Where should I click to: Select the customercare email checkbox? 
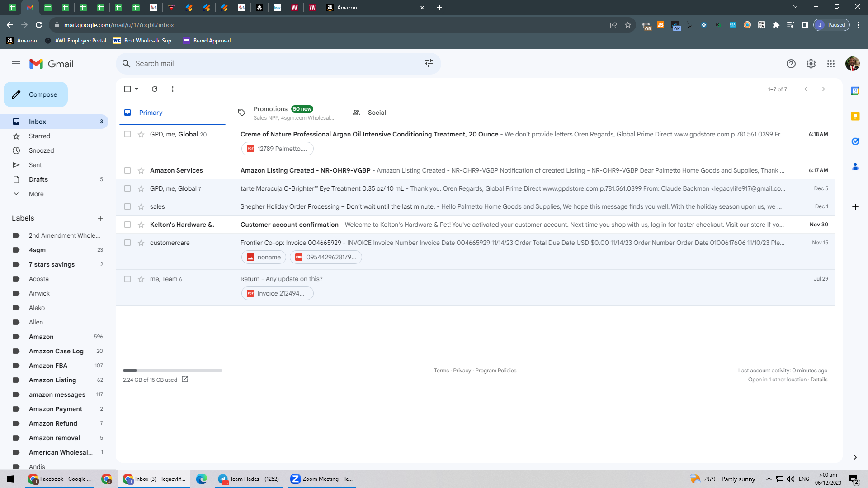(127, 243)
